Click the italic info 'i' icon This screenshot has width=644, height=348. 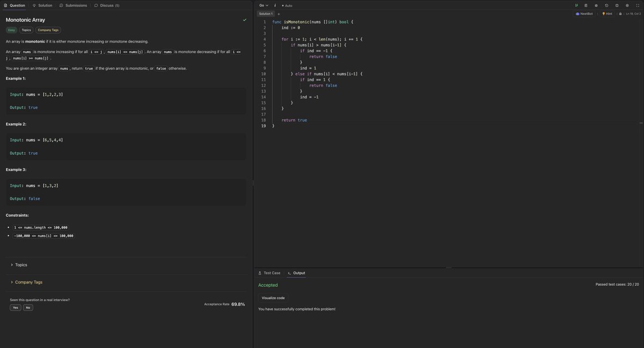pyautogui.click(x=275, y=5)
